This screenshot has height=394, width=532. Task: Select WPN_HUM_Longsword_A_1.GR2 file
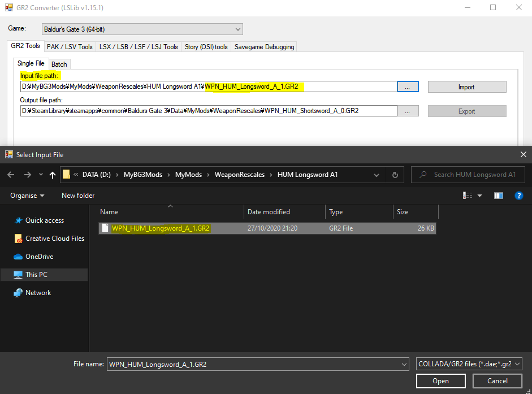(x=267, y=228)
